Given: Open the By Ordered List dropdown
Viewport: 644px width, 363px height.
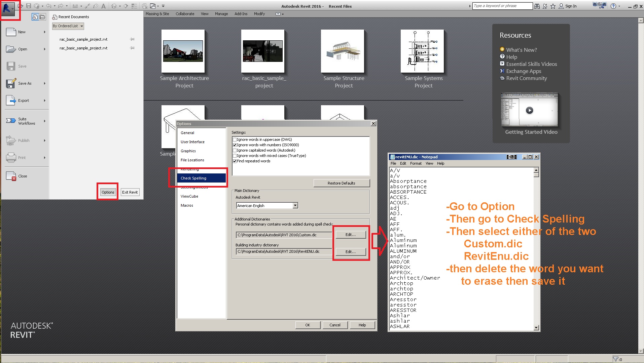Looking at the screenshot, I should (x=68, y=26).
